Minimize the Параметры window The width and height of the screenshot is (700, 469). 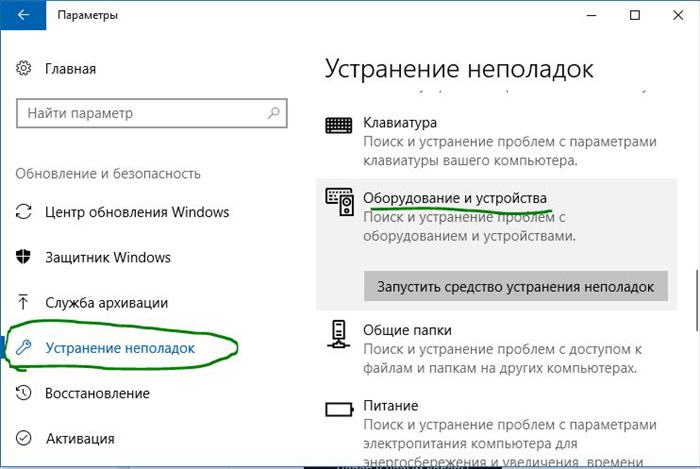pos(592,15)
